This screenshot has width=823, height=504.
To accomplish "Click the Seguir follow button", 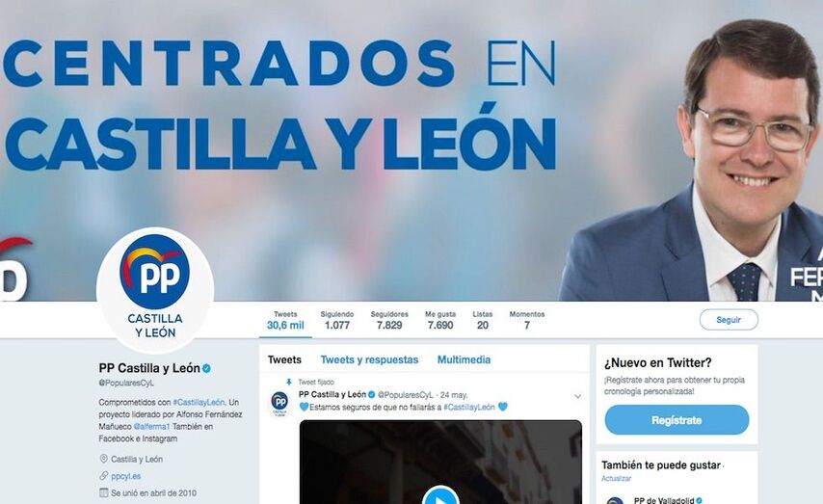I will coord(729,320).
